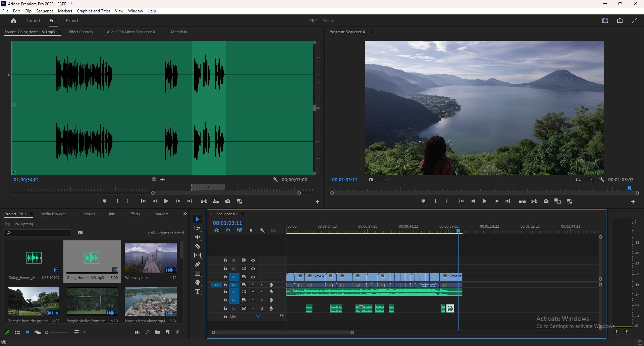Click Export Frame camera icon in Program monitor
The width and height of the screenshot is (644, 346).
[546, 201]
